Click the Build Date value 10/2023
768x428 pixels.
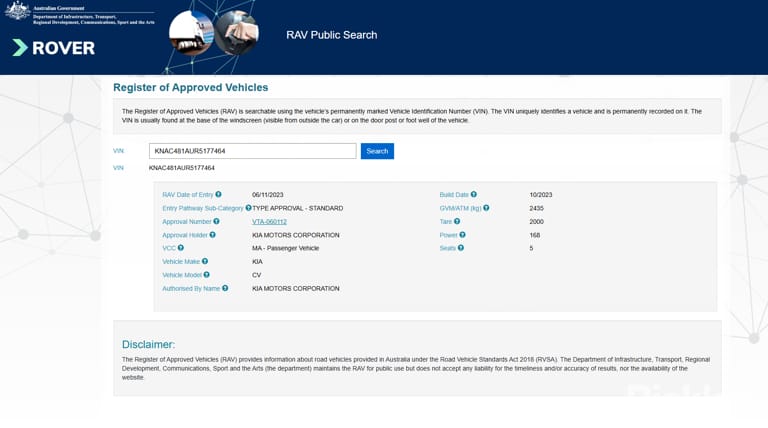tap(541, 195)
